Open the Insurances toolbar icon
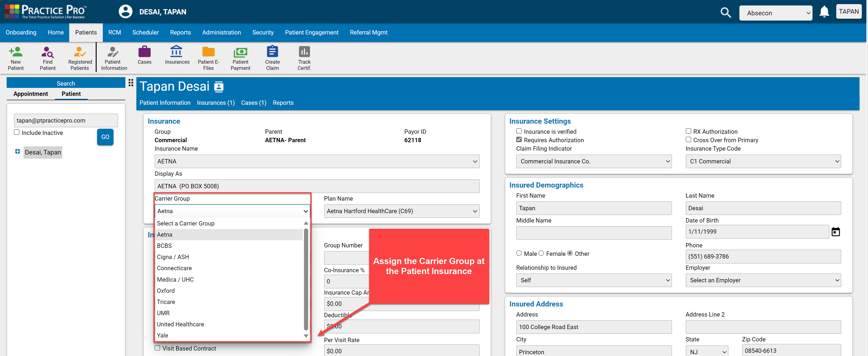The width and height of the screenshot is (868, 356). coord(177,55)
